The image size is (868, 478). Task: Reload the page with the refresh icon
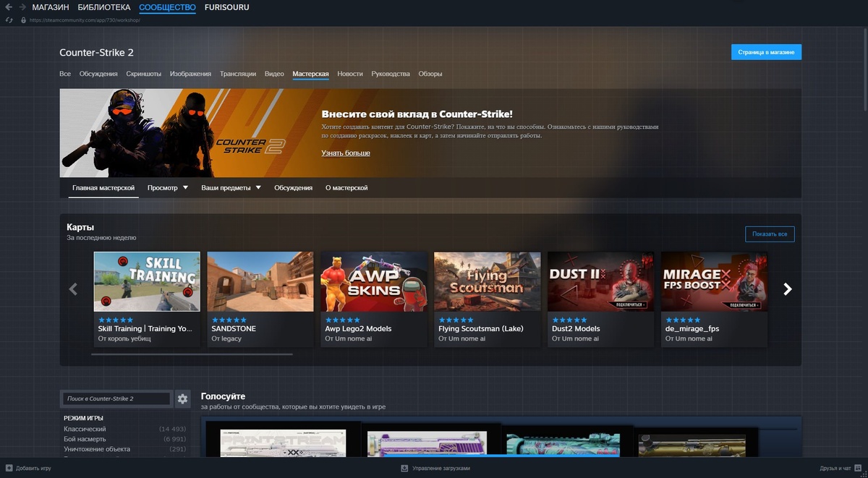pyautogui.click(x=9, y=20)
